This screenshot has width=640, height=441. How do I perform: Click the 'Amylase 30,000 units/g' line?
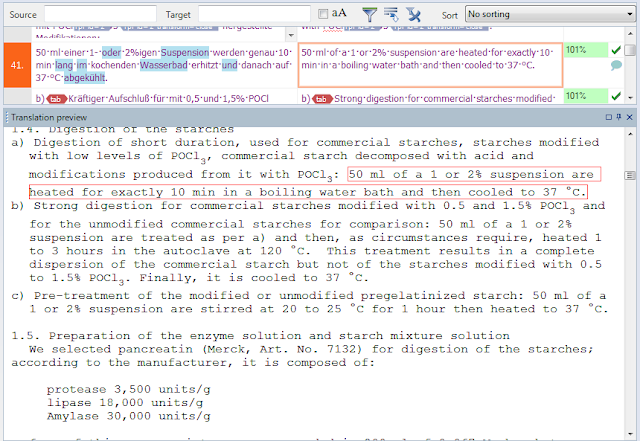129,416
